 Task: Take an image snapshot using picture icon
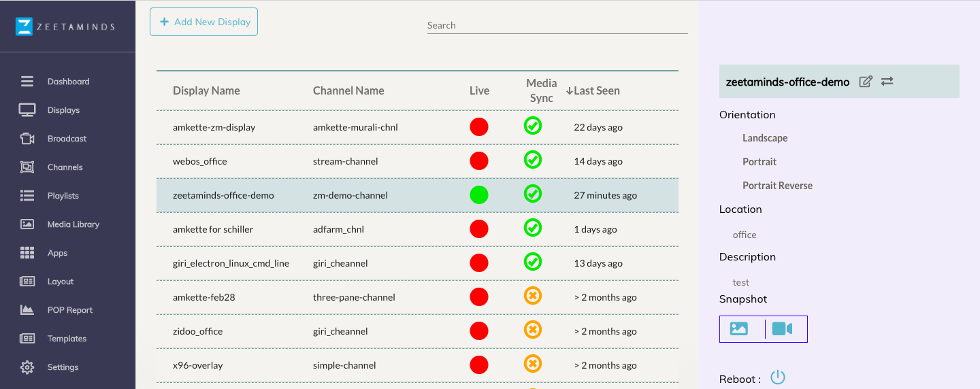(x=738, y=329)
